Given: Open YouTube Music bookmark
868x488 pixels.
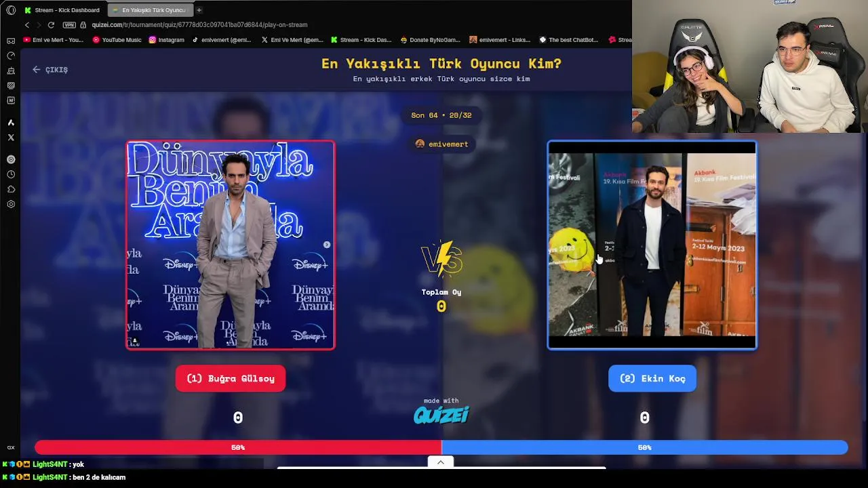Looking at the screenshot, I should [117, 40].
